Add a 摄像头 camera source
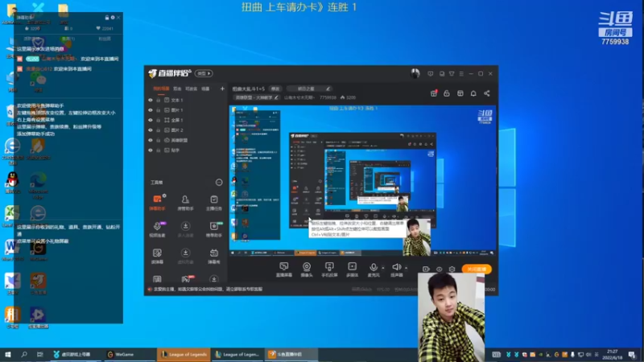644x362 pixels. click(x=307, y=269)
